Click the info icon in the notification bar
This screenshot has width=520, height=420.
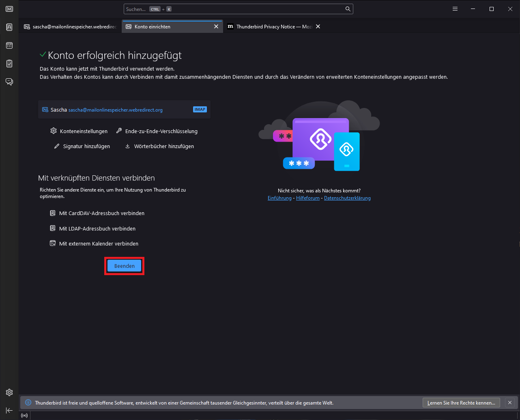(28, 403)
